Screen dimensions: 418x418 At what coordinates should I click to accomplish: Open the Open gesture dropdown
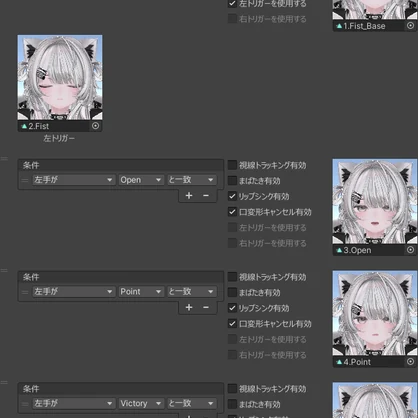pyautogui.click(x=141, y=180)
